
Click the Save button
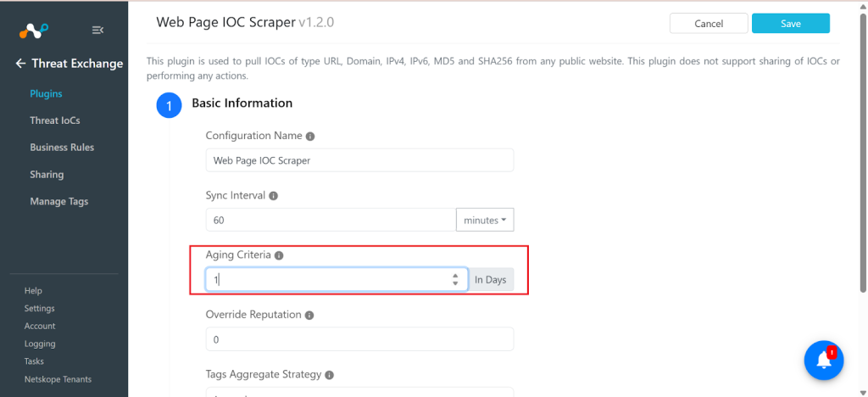791,23
